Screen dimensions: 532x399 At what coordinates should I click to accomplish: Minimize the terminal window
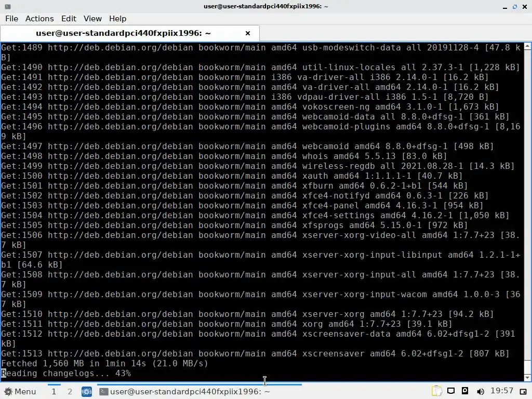pyautogui.click(x=505, y=7)
